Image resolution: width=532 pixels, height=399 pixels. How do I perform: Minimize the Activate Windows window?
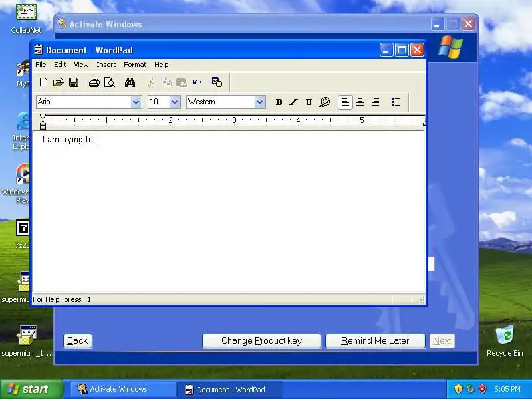pyautogui.click(x=438, y=24)
